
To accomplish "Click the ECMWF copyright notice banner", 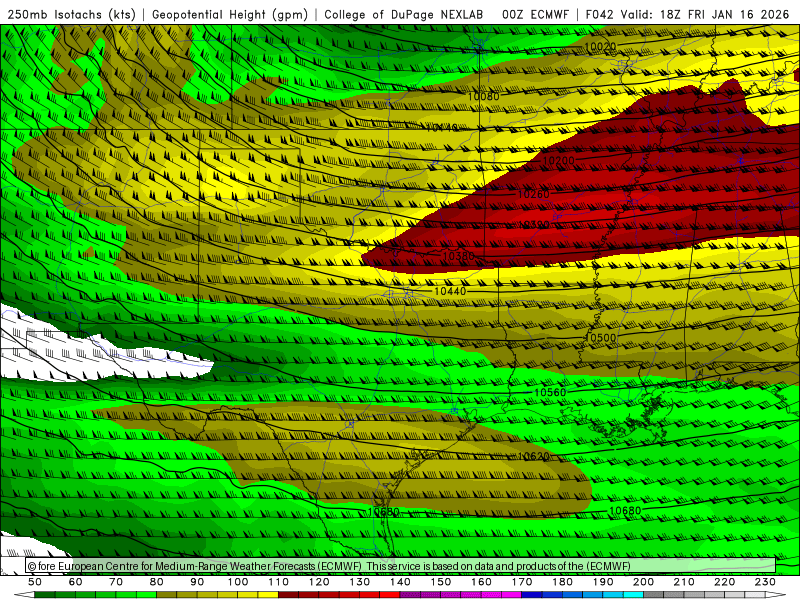I will (x=401, y=566).
